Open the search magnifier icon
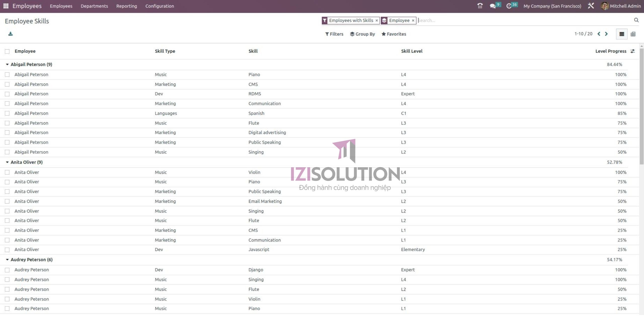The image size is (644, 319). click(636, 20)
